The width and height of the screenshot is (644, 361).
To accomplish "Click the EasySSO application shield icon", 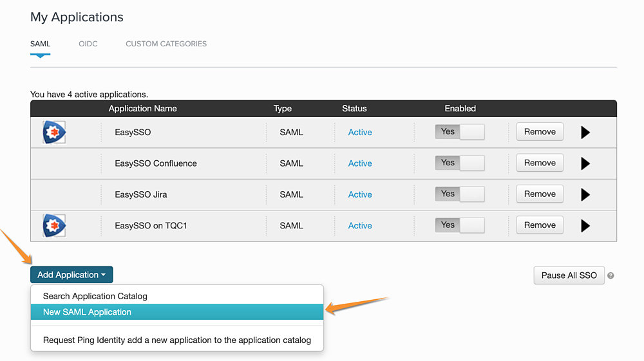I will coord(54,132).
